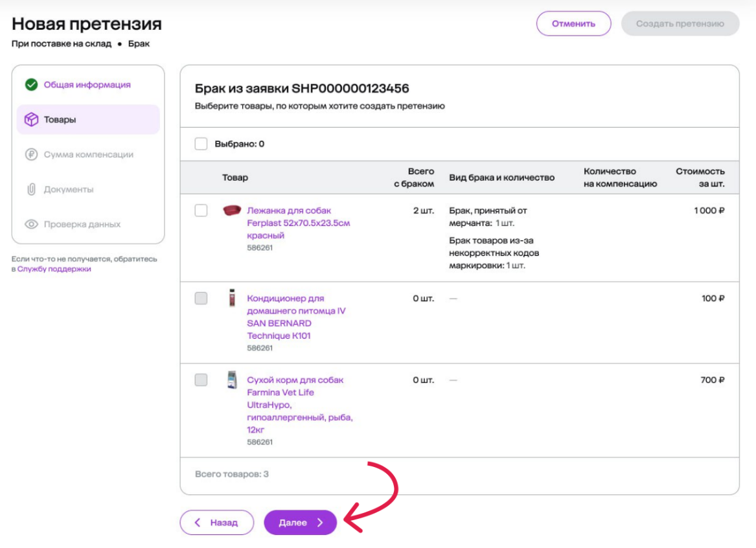Viewport: 756px width, 548px height.
Task: Click the Стоимость за шт. header
Action: click(700, 177)
